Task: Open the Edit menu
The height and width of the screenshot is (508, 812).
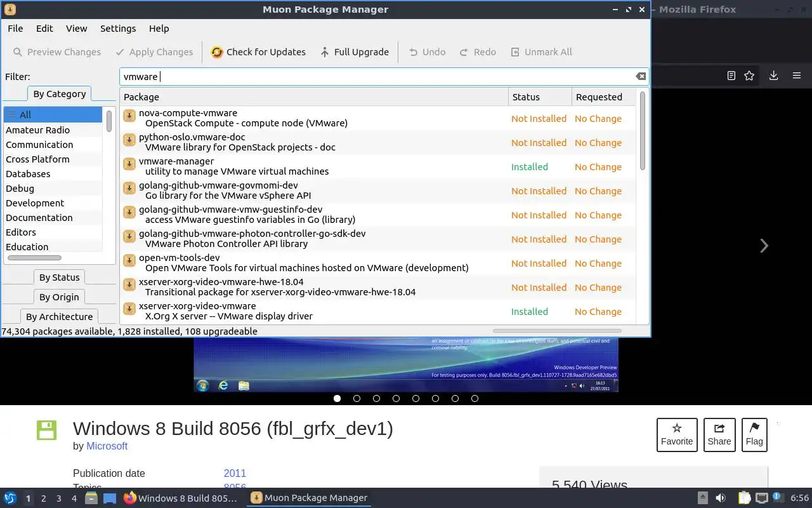Action: click(x=44, y=29)
